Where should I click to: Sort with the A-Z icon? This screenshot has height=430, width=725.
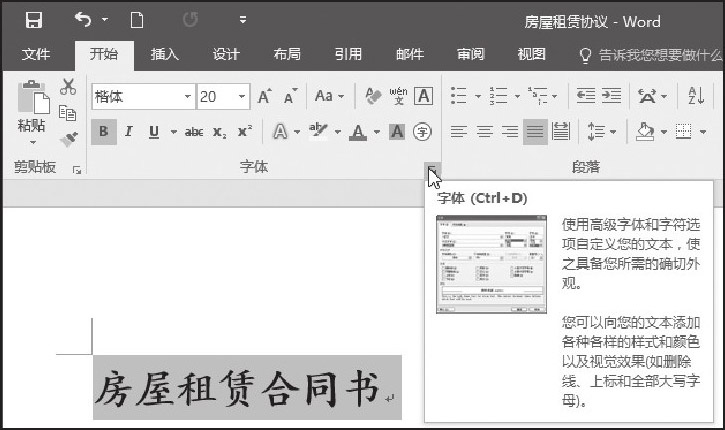pyautogui.click(x=696, y=96)
